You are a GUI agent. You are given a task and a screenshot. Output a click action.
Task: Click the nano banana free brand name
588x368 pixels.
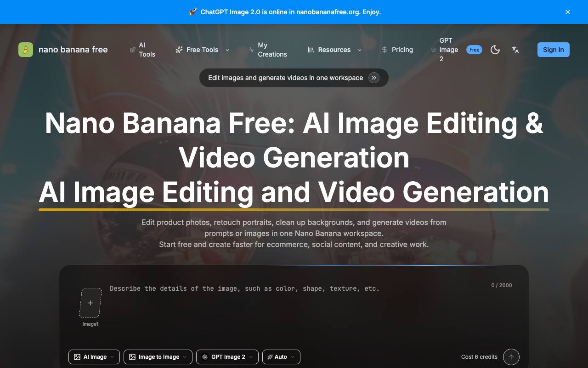click(x=73, y=50)
